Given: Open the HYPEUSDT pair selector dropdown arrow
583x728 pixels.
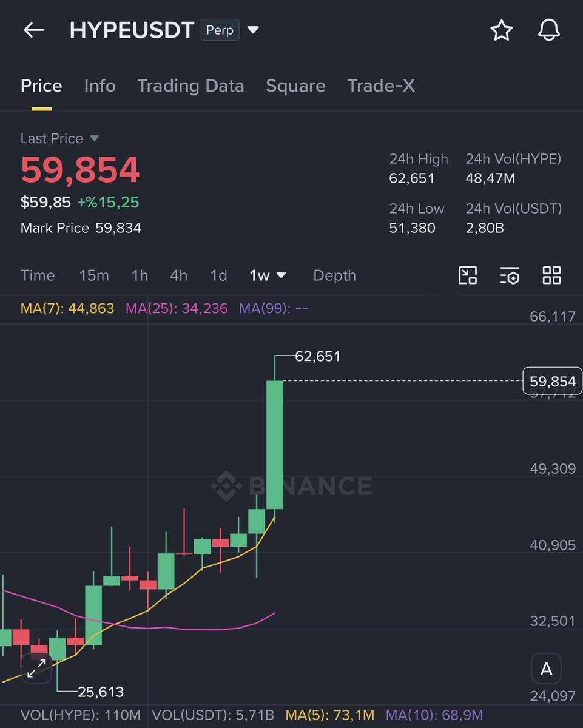Looking at the screenshot, I should pos(253,30).
